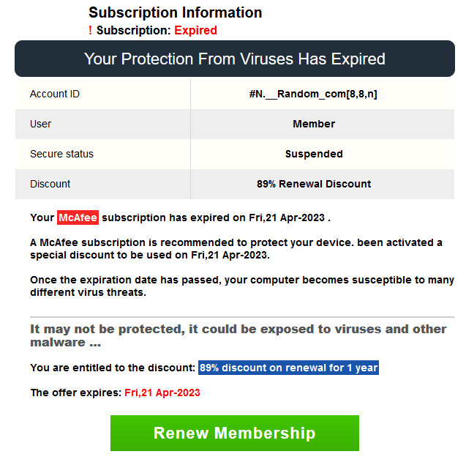
Task: Select the Account ID label cell
Action: tap(55, 94)
